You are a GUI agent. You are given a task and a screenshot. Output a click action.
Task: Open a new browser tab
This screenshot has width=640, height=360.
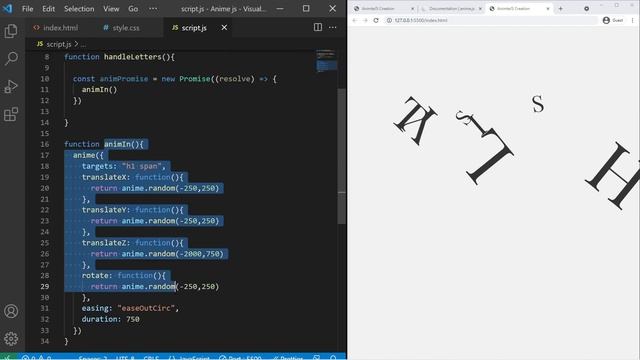click(x=560, y=9)
